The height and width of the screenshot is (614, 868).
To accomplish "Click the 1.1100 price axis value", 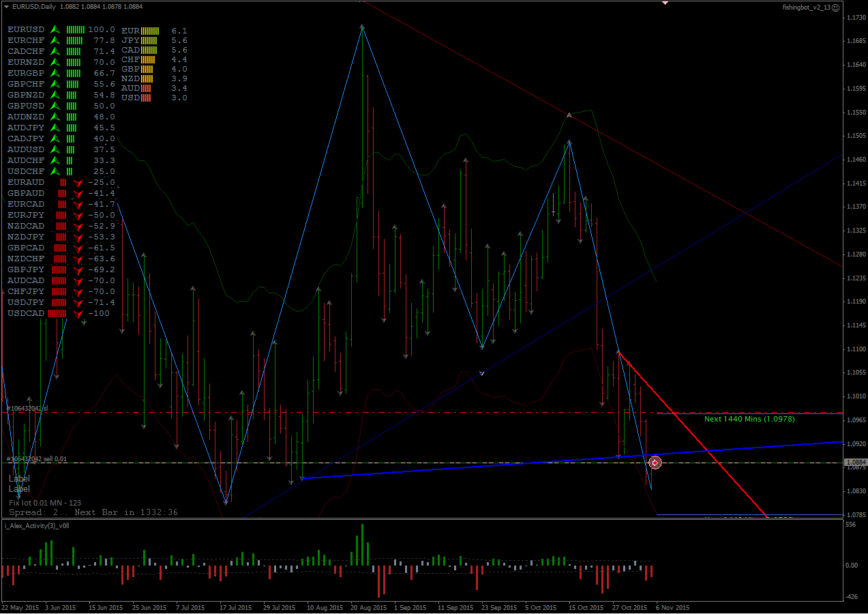I will (856, 349).
